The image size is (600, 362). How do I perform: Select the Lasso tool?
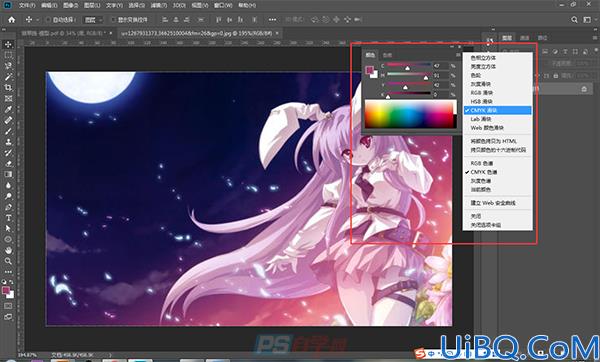(8, 66)
